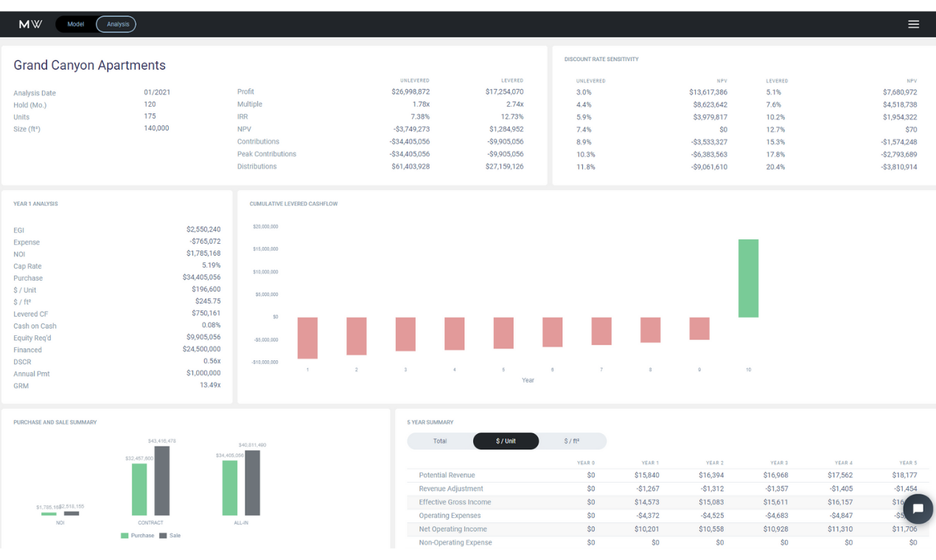Click the levered Profit value $17,254,070

(504, 92)
